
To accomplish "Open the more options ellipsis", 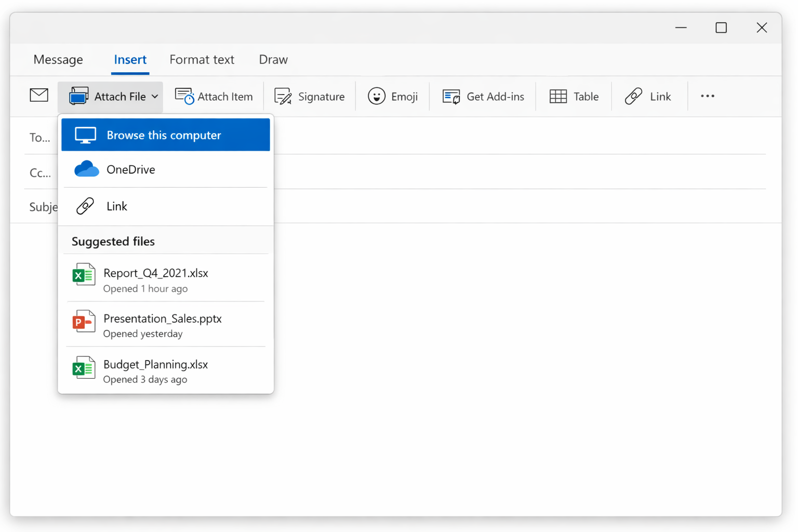I will click(x=708, y=96).
